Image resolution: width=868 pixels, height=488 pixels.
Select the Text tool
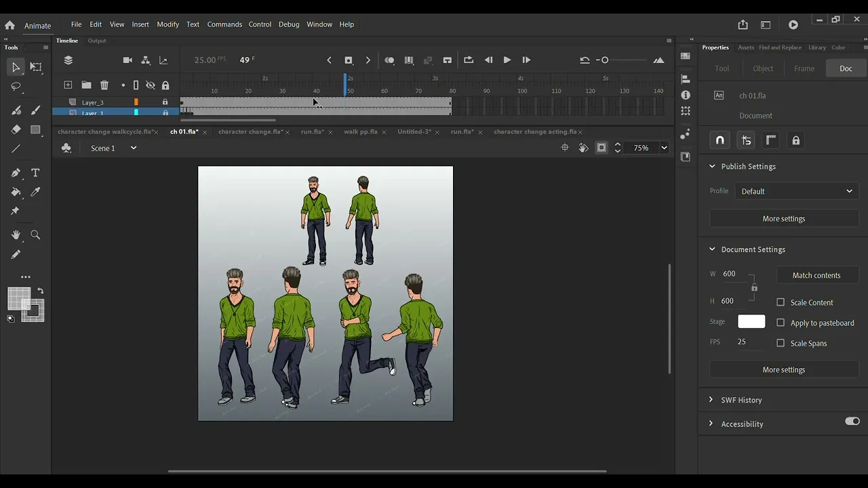click(x=35, y=173)
